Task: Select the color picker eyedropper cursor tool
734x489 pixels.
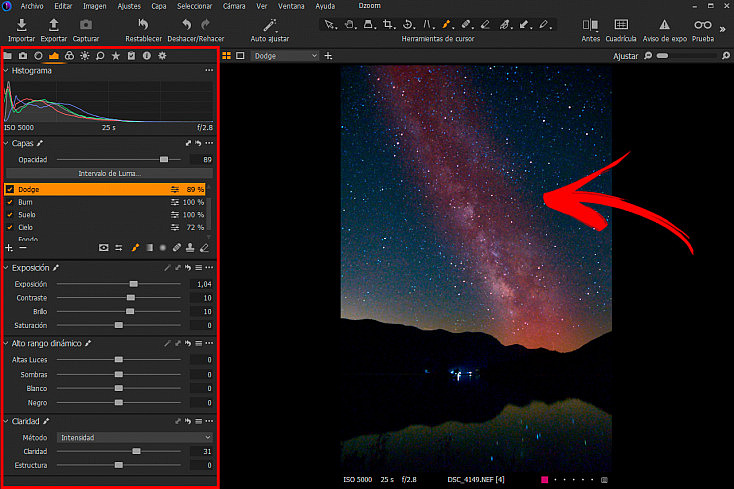Action: tap(544, 24)
